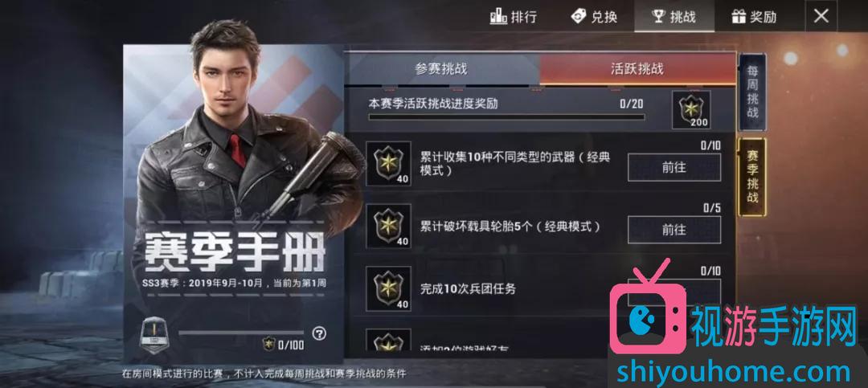868x388 pixels.
Task: Click the 200-point progress reward badge
Action: (691, 109)
